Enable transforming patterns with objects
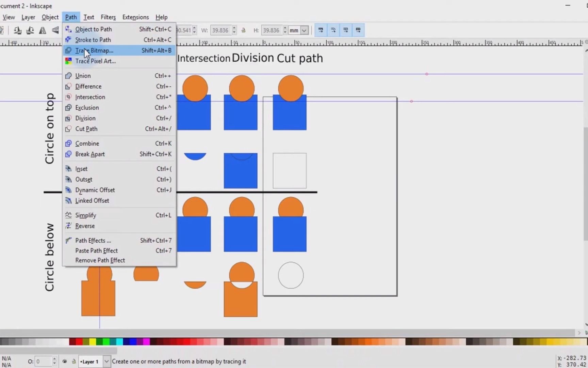588x368 pixels. (358, 30)
